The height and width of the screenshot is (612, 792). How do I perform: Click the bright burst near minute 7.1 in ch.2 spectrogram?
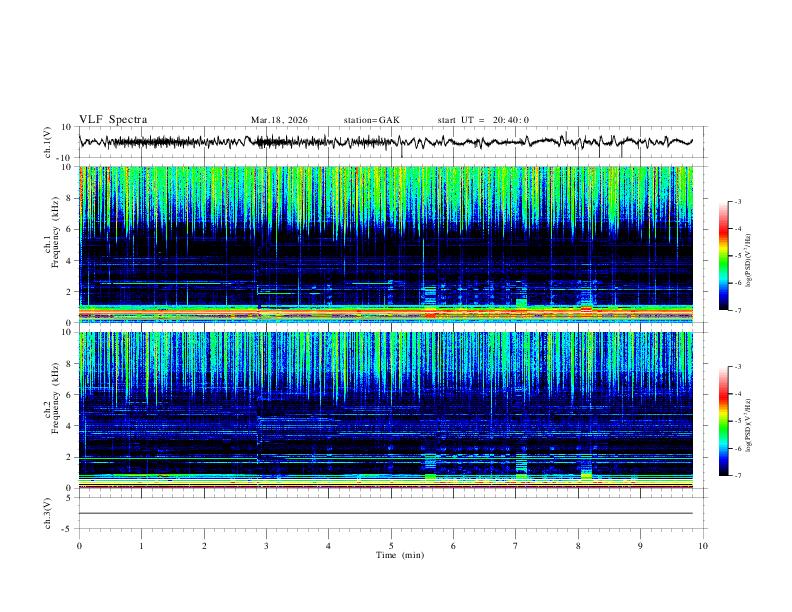[521, 465]
